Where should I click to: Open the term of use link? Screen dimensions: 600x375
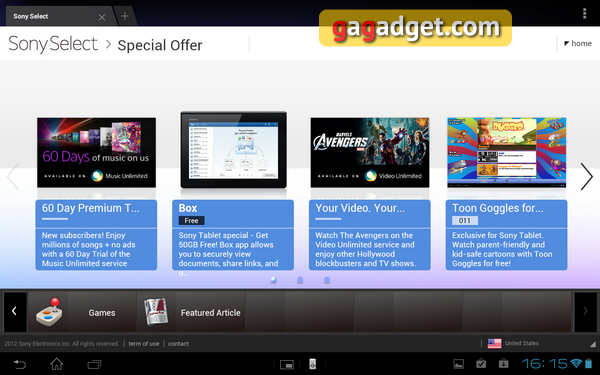[144, 344]
